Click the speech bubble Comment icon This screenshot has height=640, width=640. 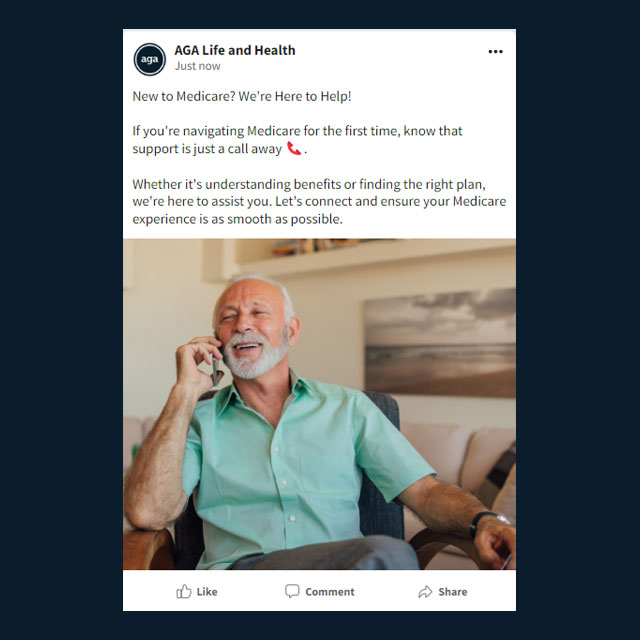(x=292, y=592)
